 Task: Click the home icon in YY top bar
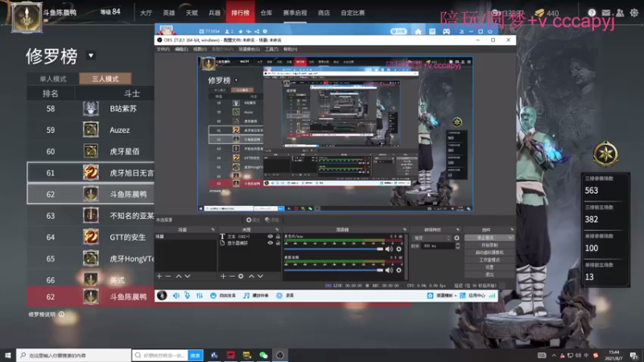418,31
